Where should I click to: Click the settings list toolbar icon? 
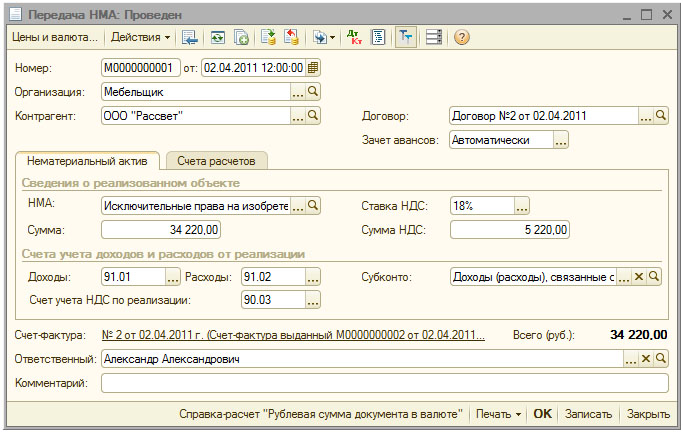click(x=434, y=37)
